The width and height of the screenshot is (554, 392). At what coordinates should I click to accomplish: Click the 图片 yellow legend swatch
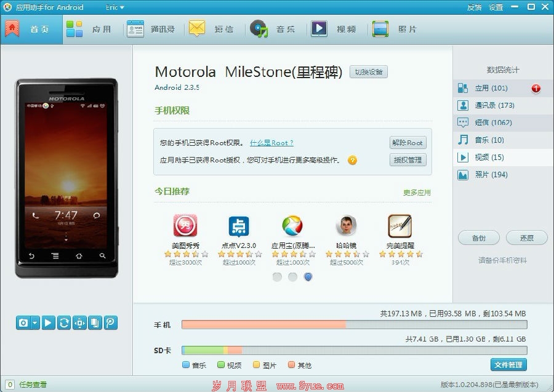tap(257, 365)
